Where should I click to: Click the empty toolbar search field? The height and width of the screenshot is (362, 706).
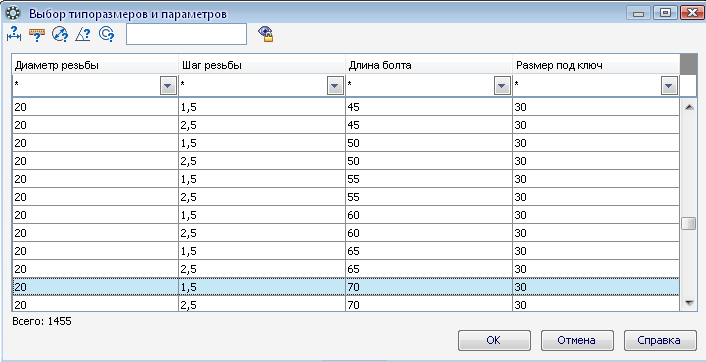pyautogui.click(x=186, y=34)
